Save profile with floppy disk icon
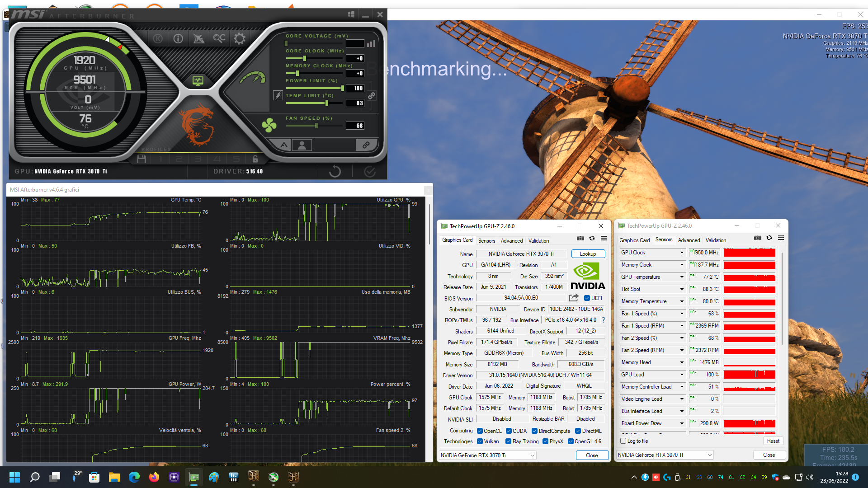 [x=142, y=159]
